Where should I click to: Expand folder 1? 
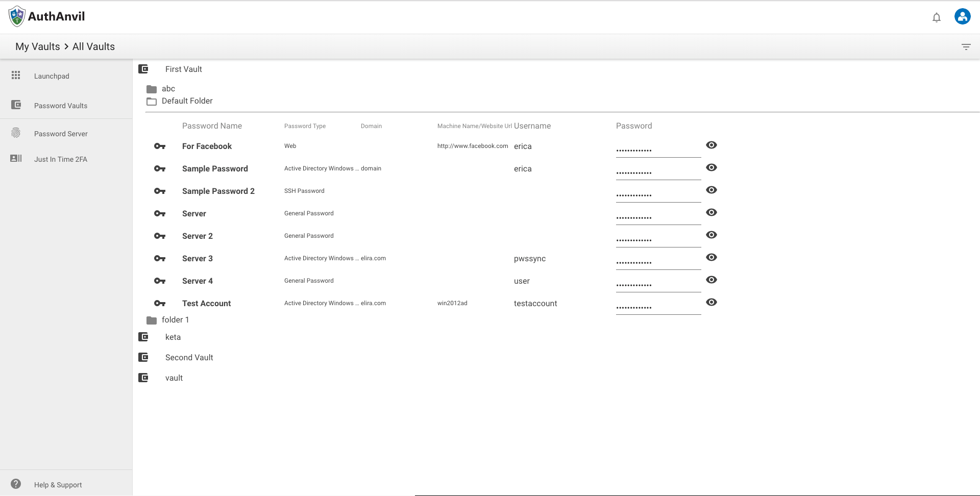coord(175,320)
